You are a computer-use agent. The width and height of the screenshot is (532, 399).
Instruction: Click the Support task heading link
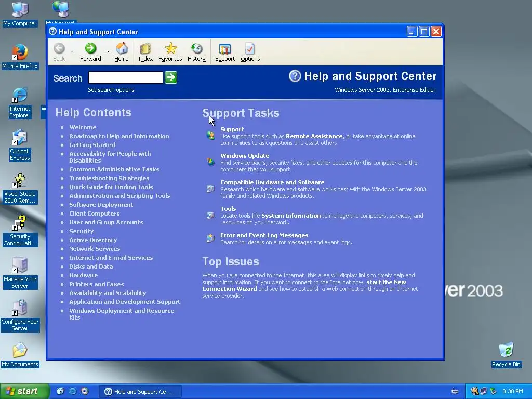(232, 129)
